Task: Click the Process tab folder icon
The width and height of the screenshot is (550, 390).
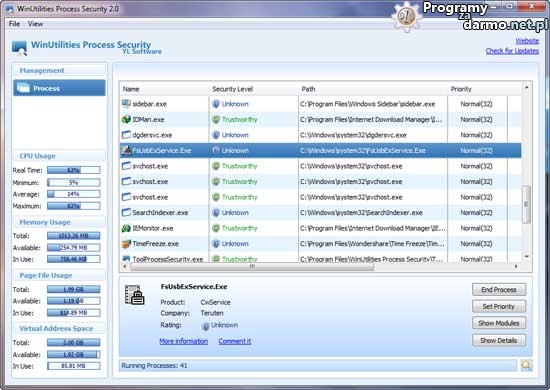Action: 23,88
